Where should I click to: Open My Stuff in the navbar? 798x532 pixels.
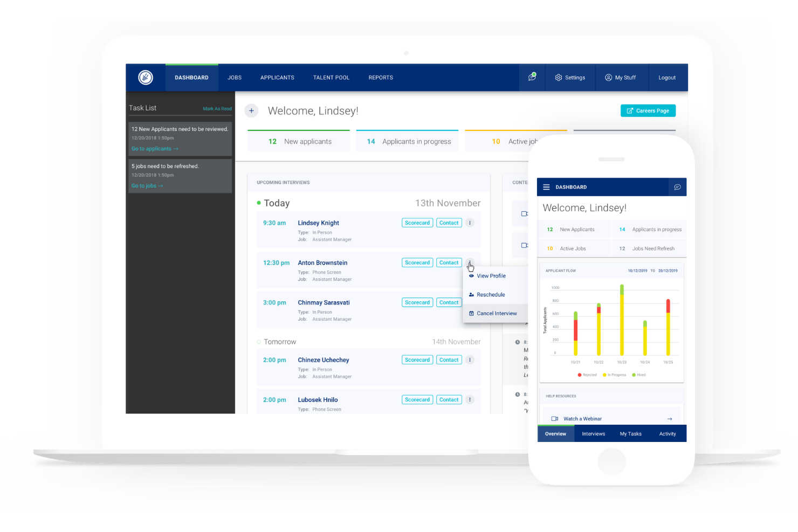[620, 78]
